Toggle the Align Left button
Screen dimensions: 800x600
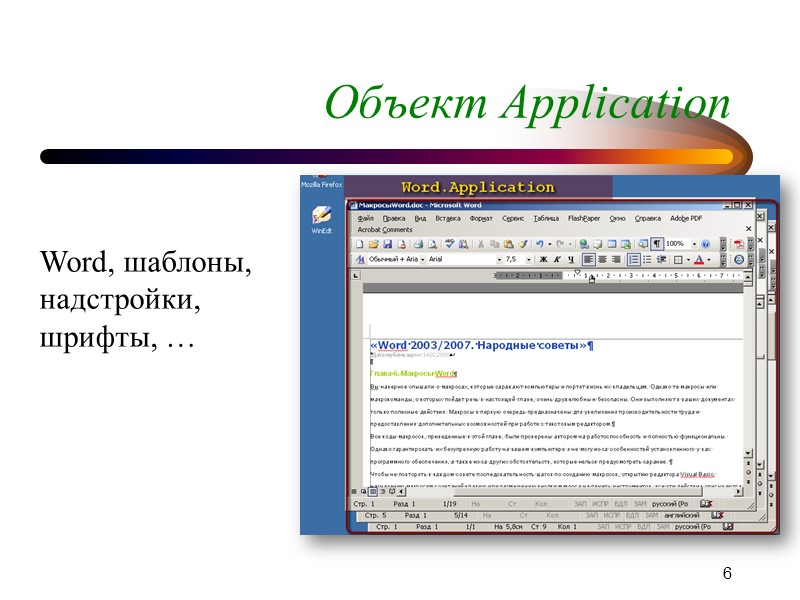(588, 259)
